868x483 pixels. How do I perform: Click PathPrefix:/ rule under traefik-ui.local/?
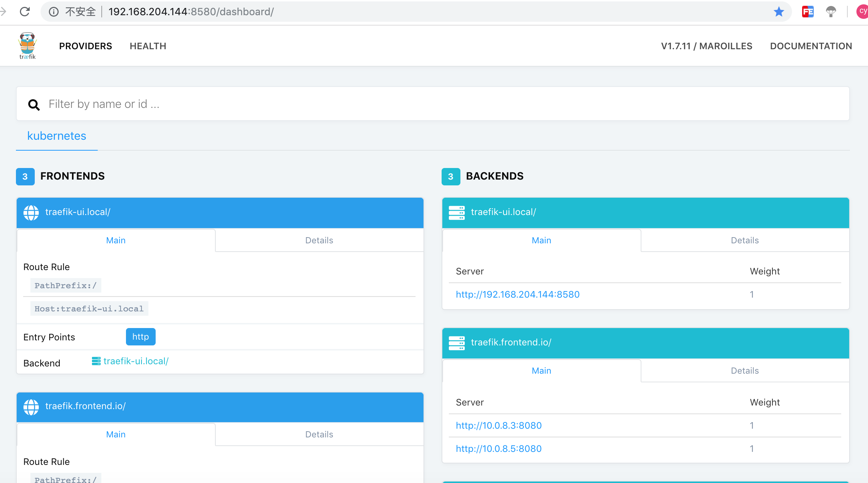click(66, 286)
